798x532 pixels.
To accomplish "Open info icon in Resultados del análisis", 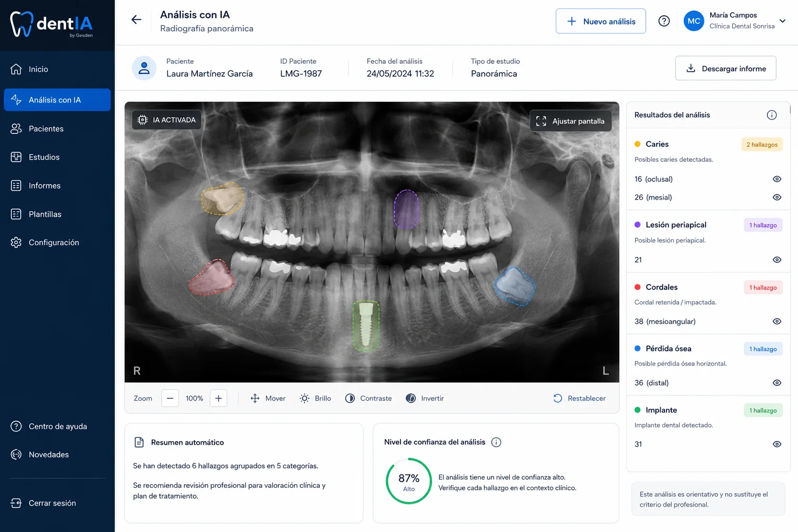I will (x=772, y=115).
